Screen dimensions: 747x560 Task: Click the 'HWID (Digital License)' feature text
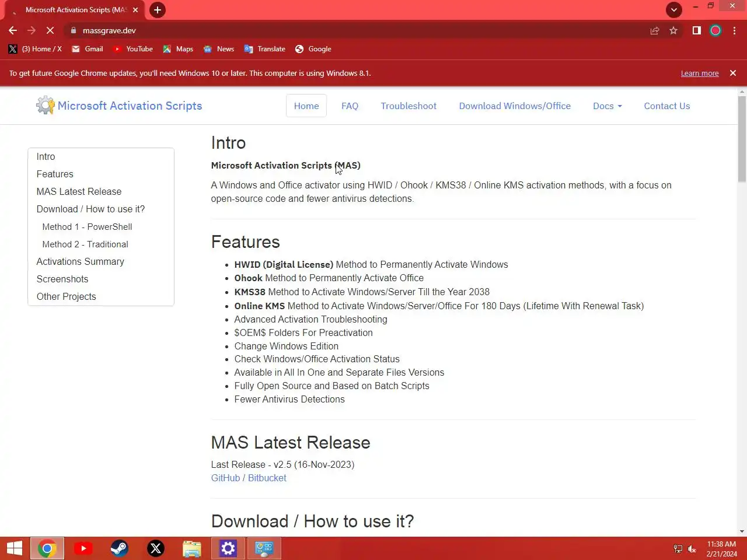click(284, 264)
